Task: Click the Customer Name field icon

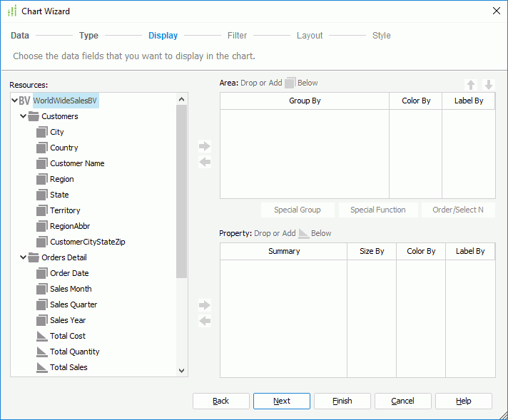Action: 42,163
